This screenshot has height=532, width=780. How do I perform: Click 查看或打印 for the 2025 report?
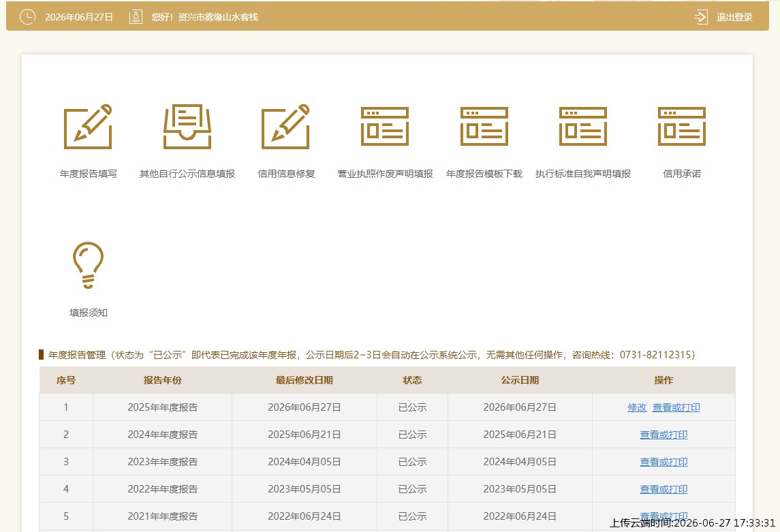[x=676, y=408]
